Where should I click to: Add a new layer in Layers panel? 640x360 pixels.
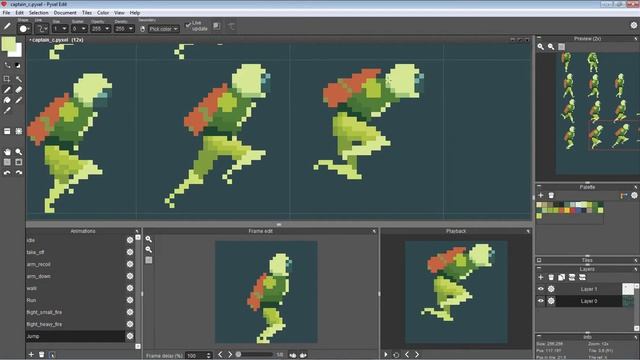click(540, 277)
